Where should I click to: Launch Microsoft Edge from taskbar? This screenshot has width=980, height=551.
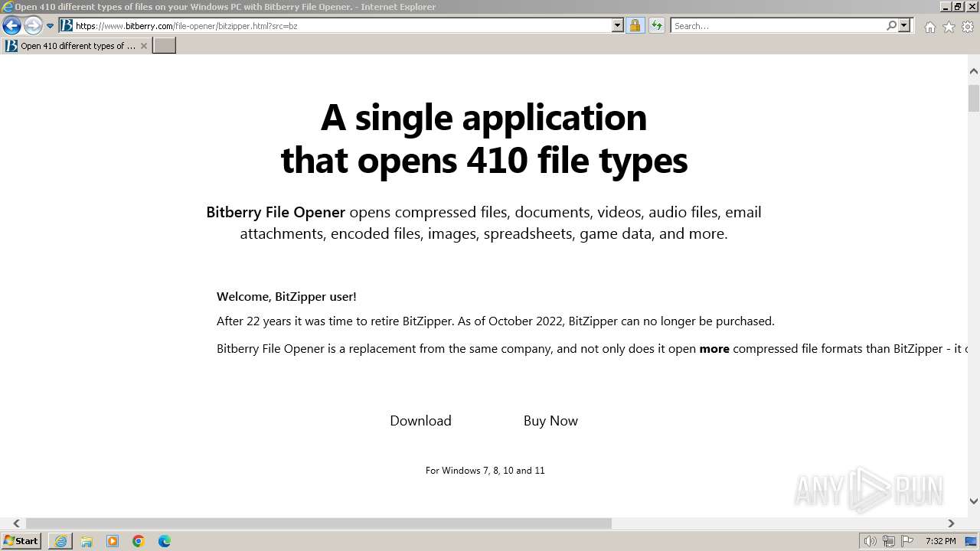click(x=165, y=541)
